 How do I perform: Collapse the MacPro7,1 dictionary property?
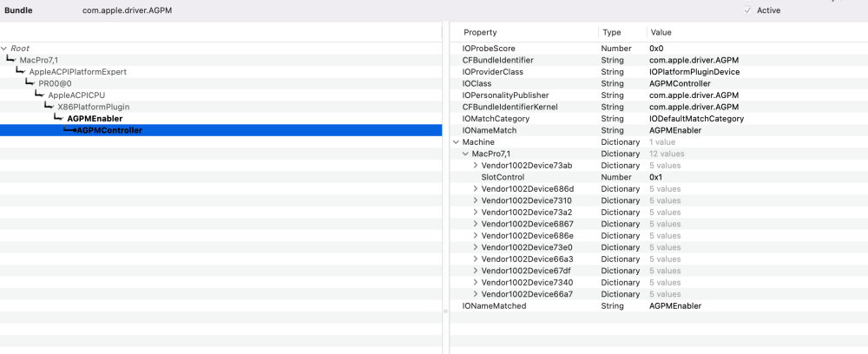[465, 154]
